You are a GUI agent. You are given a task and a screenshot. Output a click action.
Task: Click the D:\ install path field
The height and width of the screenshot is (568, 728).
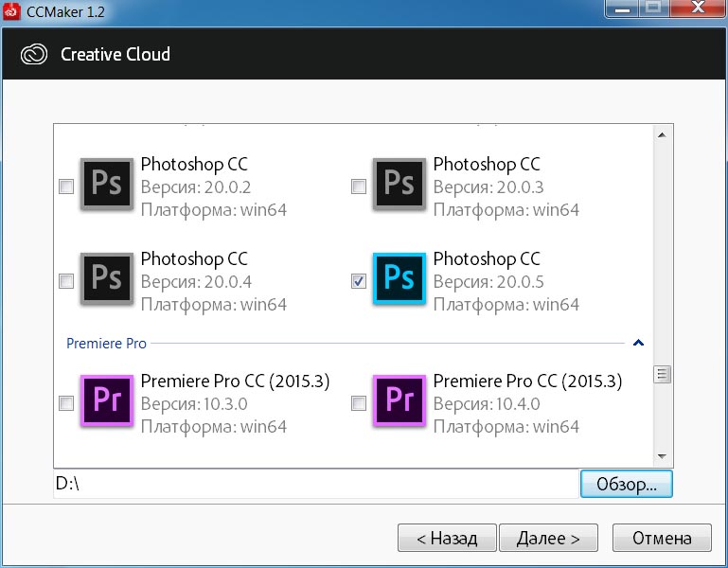[316, 484]
